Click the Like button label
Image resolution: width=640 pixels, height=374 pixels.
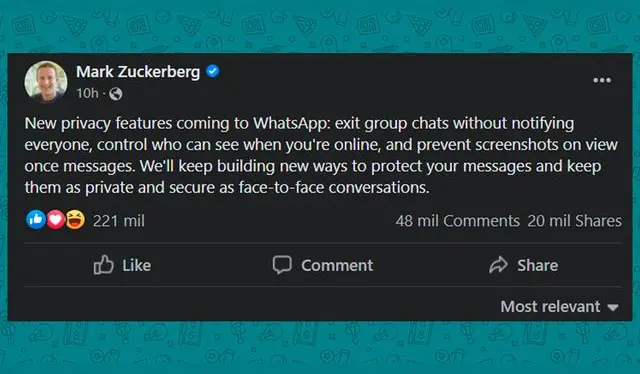point(137,265)
